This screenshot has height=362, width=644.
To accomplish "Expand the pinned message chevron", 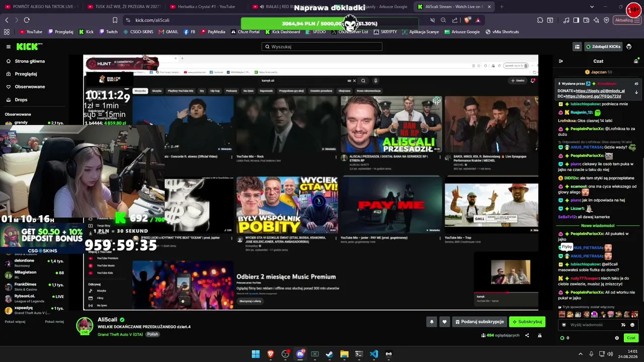I will 636,93.
